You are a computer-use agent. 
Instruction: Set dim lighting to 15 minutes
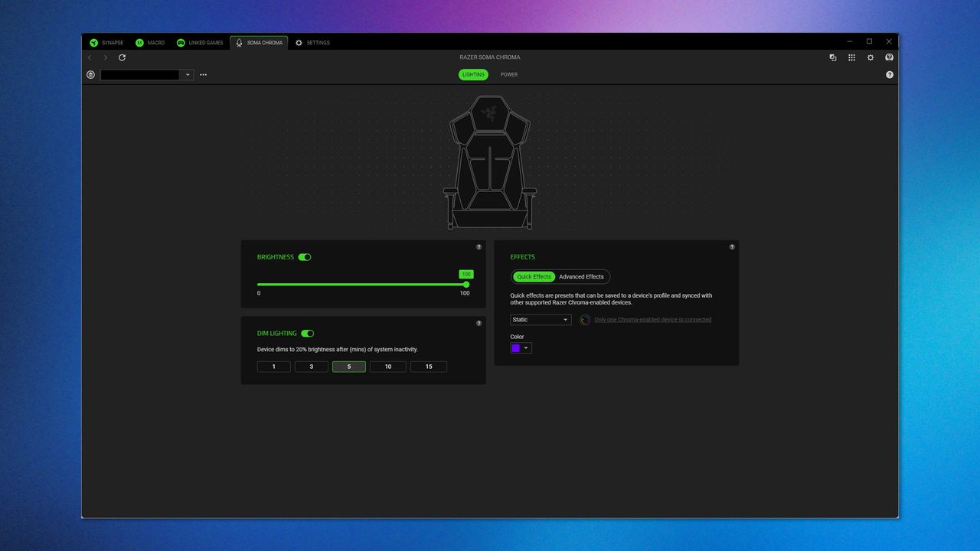point(429,367)
